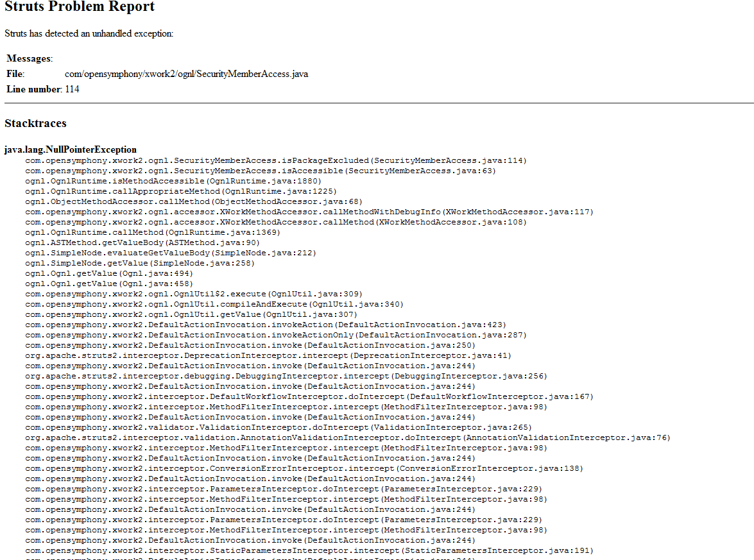Click the callMethodWithDebugInfo stack line
This screenshot has height=560, width=754.
[309, 212]
